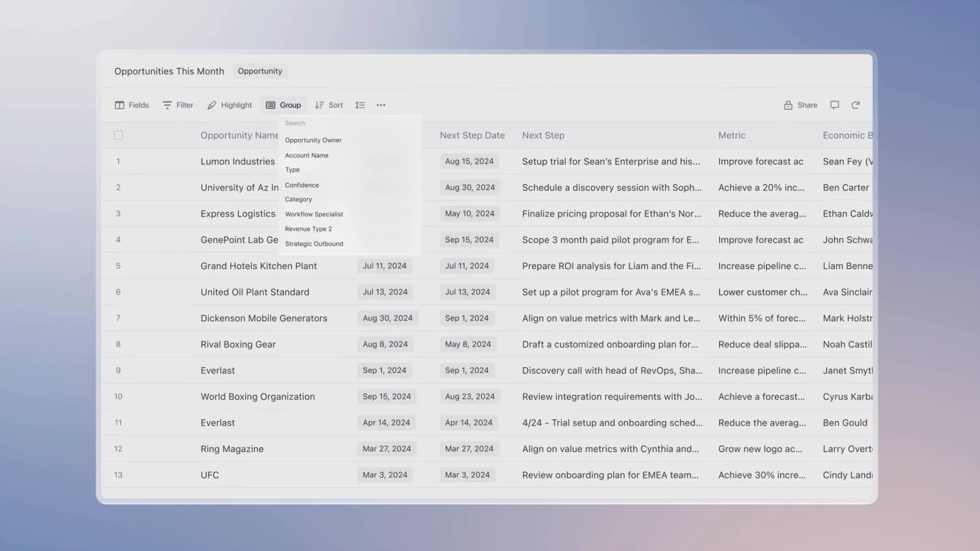Open the three-dot more options menu
This screenshot has width=980, height=551.
pyautogui.click(x=381, y=105)
